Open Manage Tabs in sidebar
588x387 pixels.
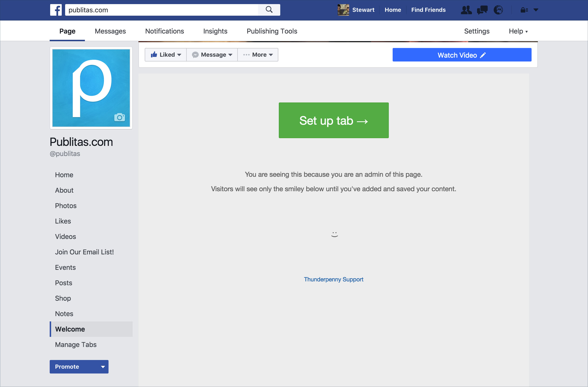coord(76,345)
